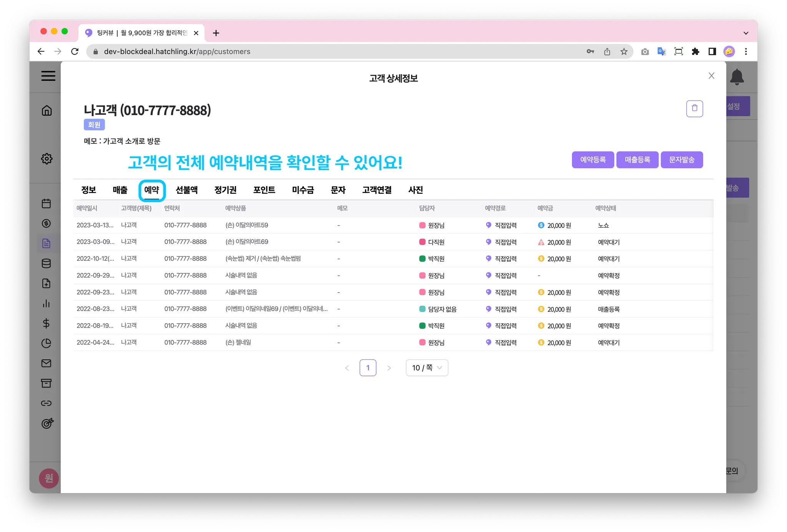Click the 문자발송 button
This screenshot has width=787, height=532.
[x=681, y=160]
